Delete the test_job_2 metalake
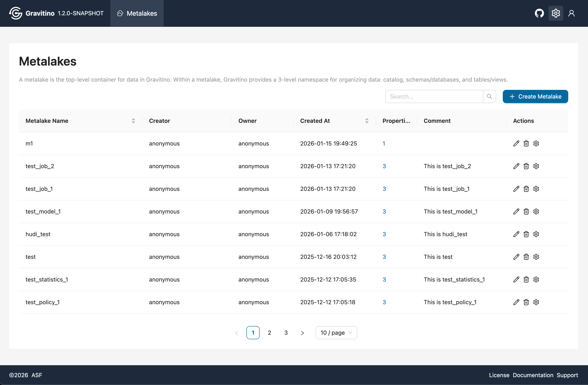This screenshot has width=588, height=385. [526, 166]
